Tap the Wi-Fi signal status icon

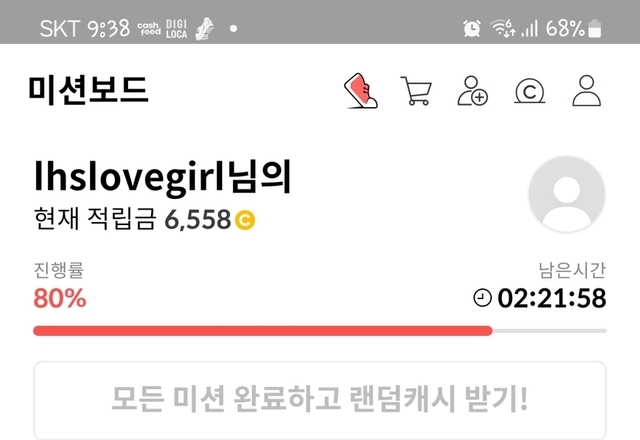[502, 28]
